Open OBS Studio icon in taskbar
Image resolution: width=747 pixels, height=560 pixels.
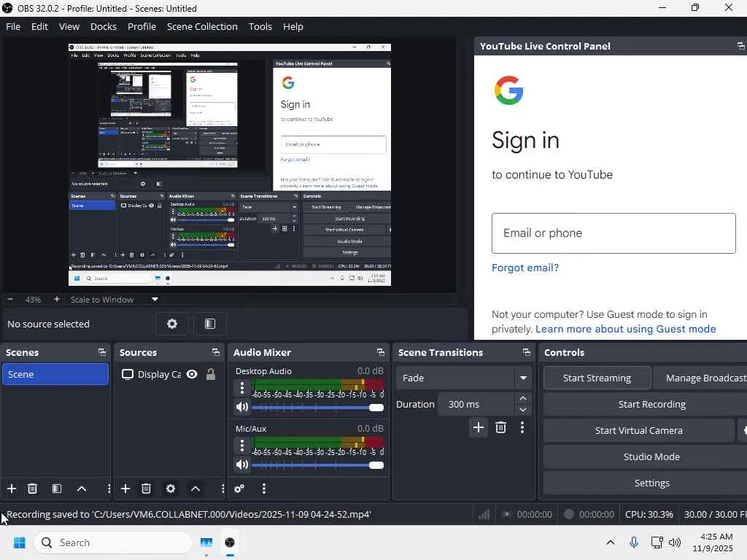click(x=230, y=542)
